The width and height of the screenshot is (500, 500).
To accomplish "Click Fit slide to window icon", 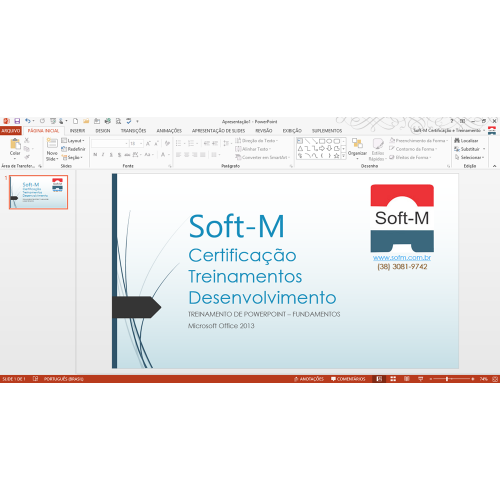I will (495, 379).
